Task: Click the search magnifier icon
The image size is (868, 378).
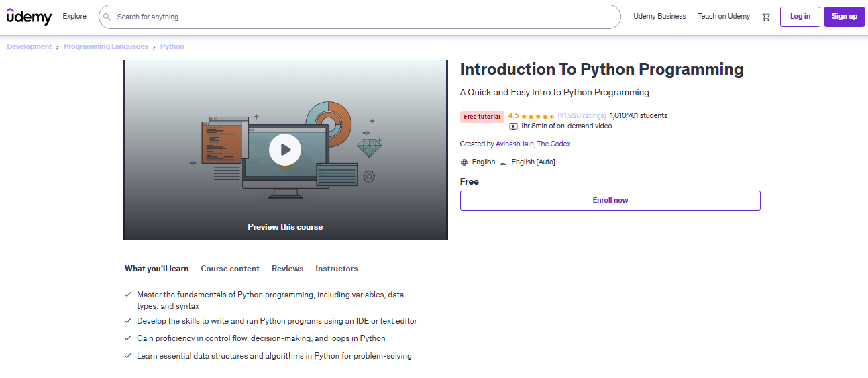Action: 107,17
